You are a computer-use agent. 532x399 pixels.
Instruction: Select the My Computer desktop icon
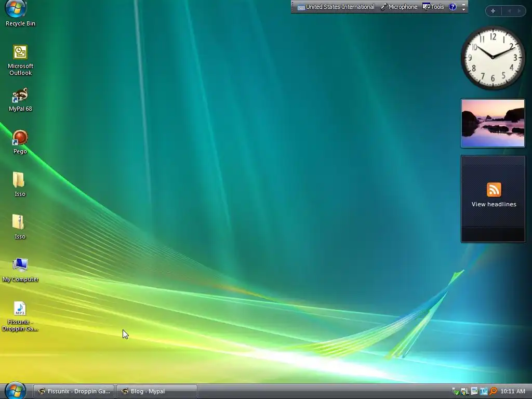[20, 270]
